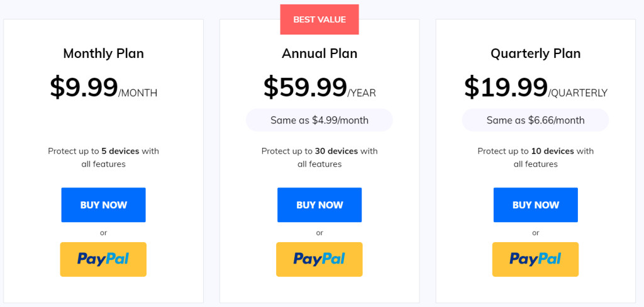Select the Quarterly Plan heading
The height and width of the screenshot is (307, 644).
[536, 54]
